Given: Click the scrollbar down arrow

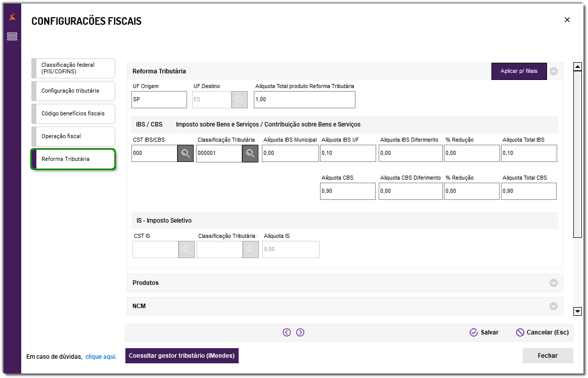Looking at the screenshot, I should click(577, 311).
